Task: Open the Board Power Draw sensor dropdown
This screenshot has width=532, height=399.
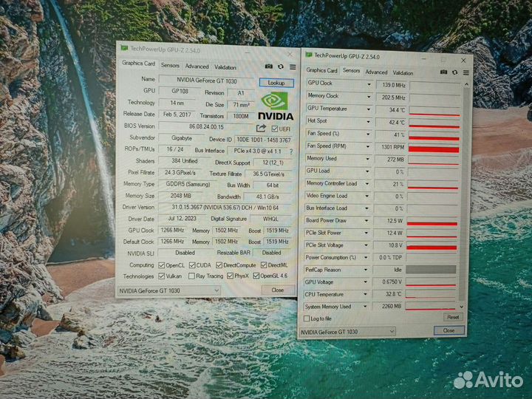Action: 366,220
